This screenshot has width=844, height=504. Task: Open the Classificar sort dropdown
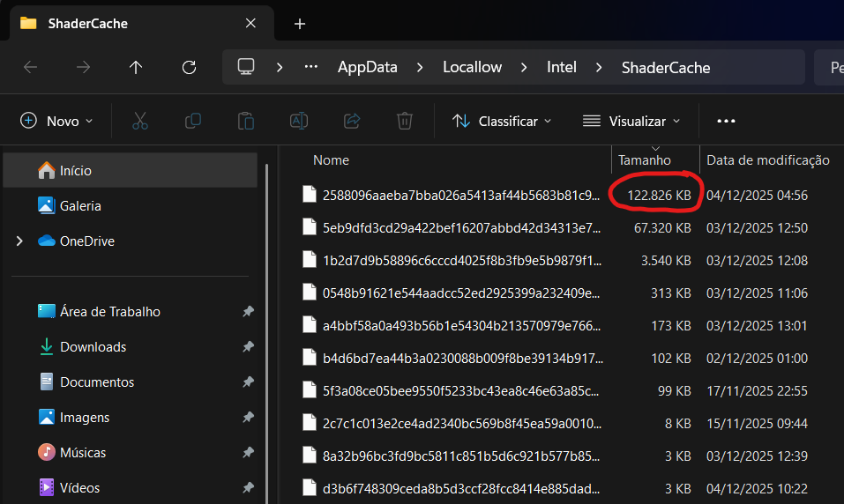502,121
